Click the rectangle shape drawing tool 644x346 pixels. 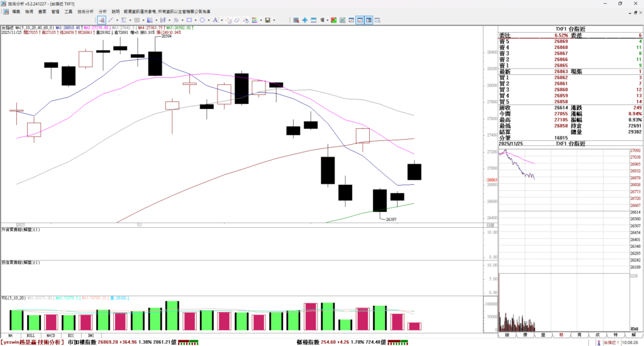[x=189, y=20]
